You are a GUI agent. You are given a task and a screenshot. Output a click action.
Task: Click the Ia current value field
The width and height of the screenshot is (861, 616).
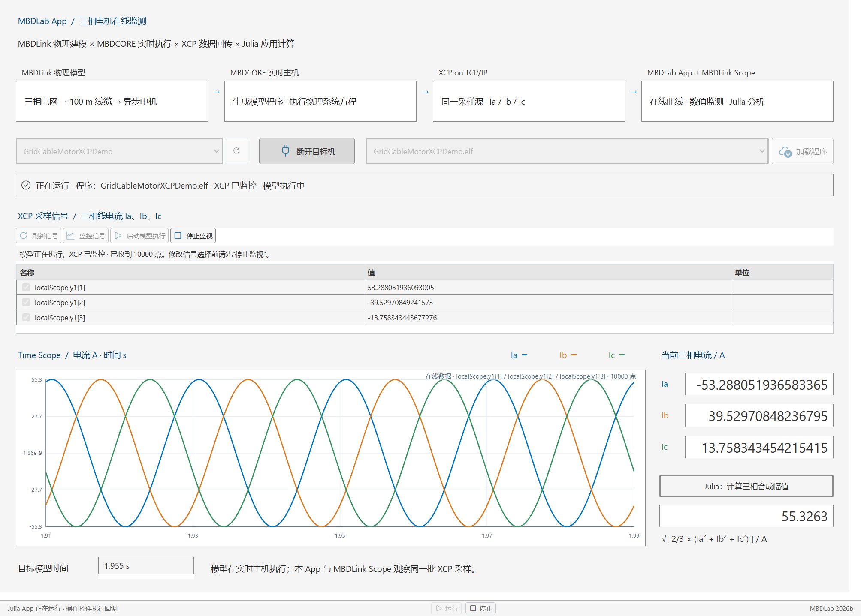pyautogui.click(x=759, y=384)
